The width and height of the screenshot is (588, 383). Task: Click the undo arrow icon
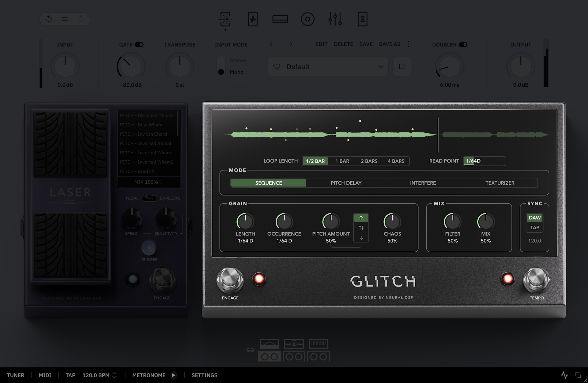point(49,19)
